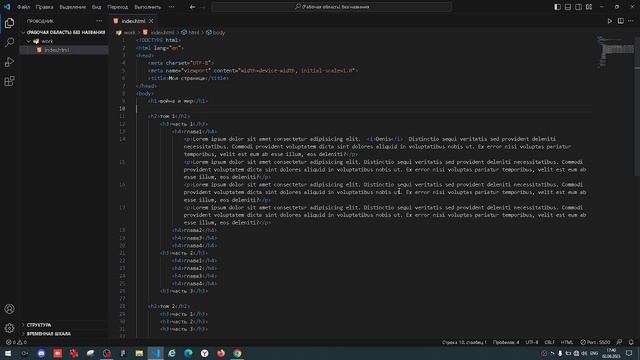The width and height of the screenshot is (640, 360).
Task: Open the Выполнить menu
Action: [148, 7]
